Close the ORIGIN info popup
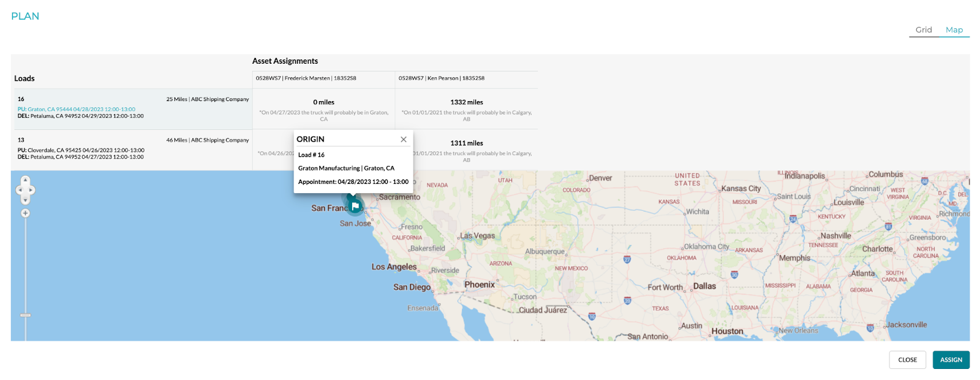The image size is (980, 380). coord(404,139)
